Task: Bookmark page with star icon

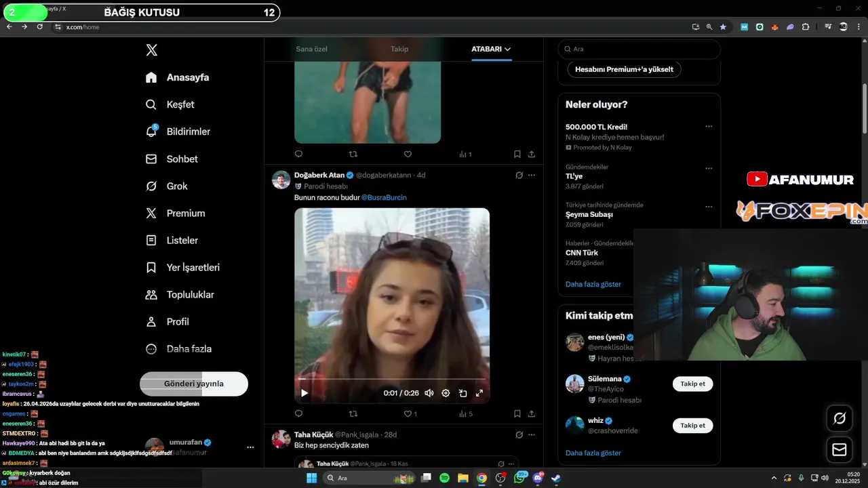Action: (723, 26)
